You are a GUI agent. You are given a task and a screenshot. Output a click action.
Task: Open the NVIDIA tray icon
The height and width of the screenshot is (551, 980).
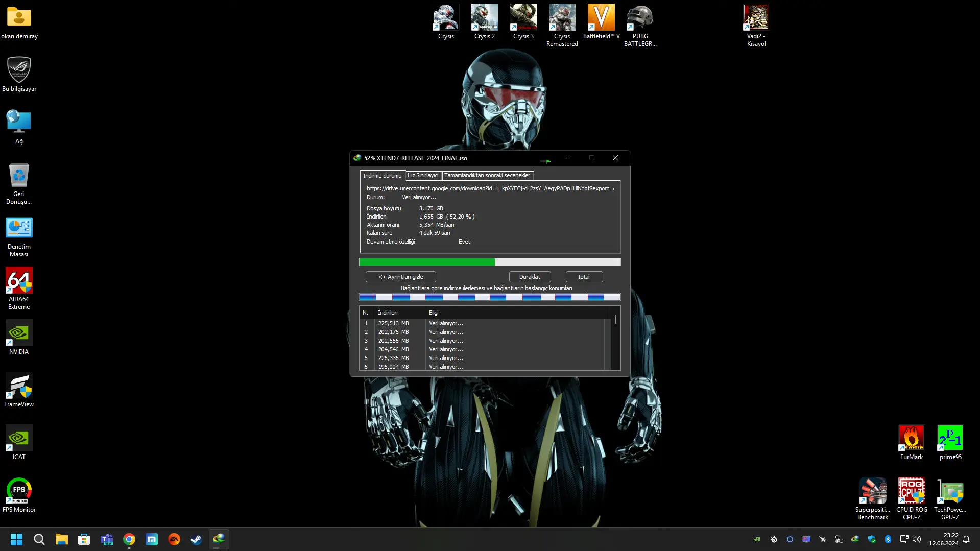pyautogui.click(x=757, y=539)
